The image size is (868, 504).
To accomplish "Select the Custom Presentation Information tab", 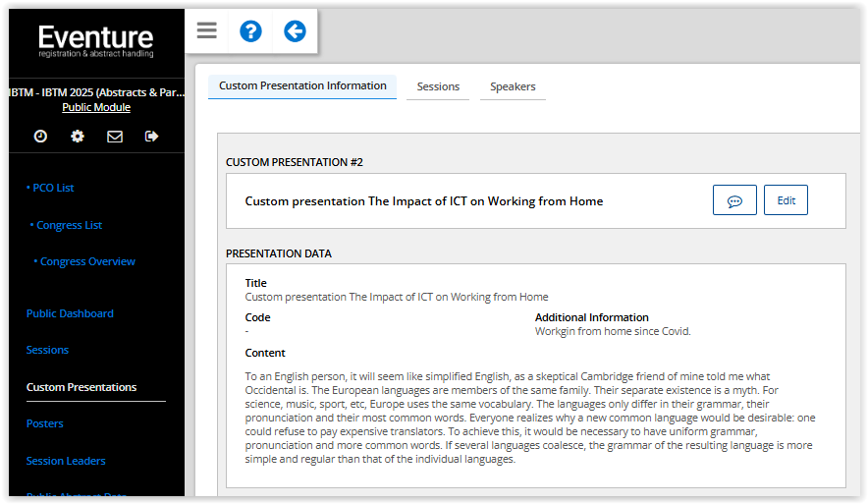I will click(x=302, y=86).
